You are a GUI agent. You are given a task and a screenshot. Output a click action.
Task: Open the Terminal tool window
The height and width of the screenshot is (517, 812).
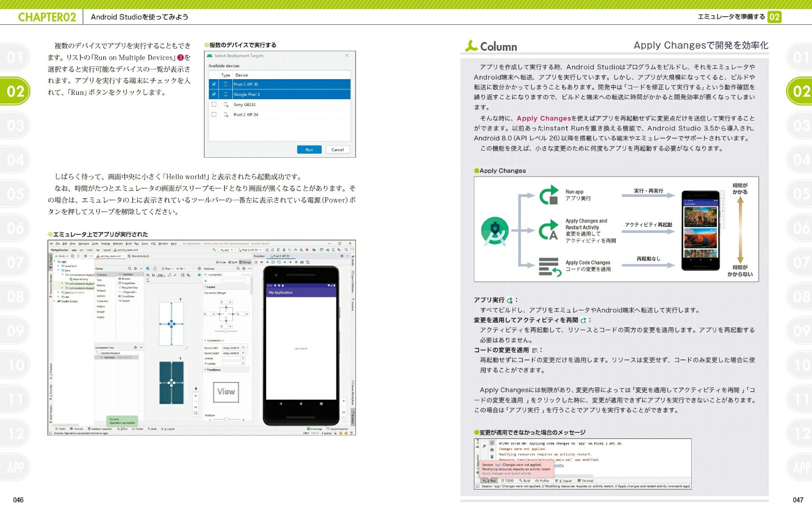coord(76,429)
